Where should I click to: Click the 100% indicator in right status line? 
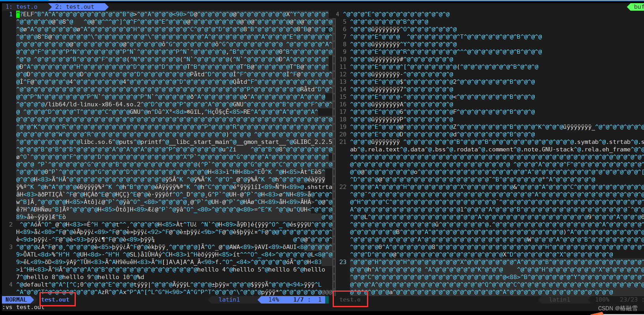pyautogui.click(x=602, y=300)
